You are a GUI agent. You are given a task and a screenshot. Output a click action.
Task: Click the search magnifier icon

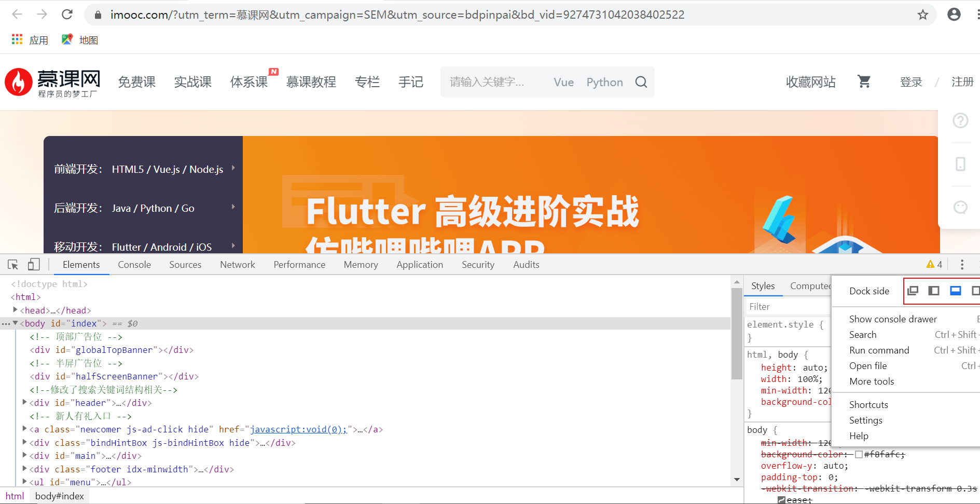[x=641, y=82]
